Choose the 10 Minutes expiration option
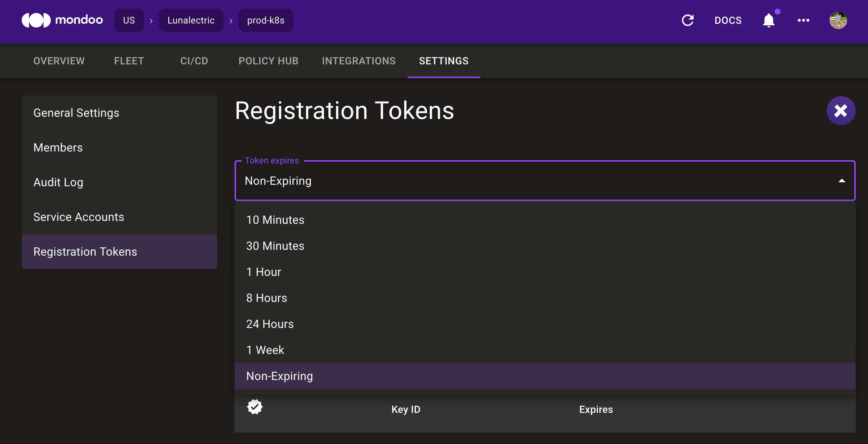868x444 pixels. tap(275, 220)
